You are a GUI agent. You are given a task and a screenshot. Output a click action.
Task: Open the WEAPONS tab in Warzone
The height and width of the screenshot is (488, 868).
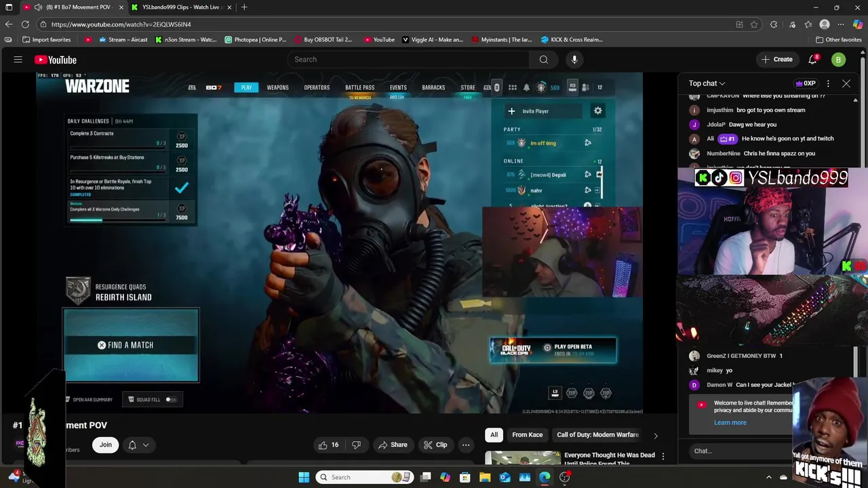[277, 87]
